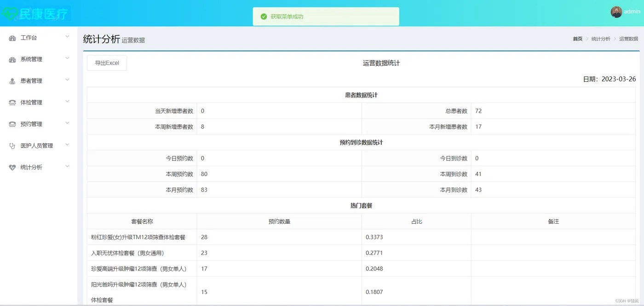Click the 导出Excel button

tap(107, 63)
